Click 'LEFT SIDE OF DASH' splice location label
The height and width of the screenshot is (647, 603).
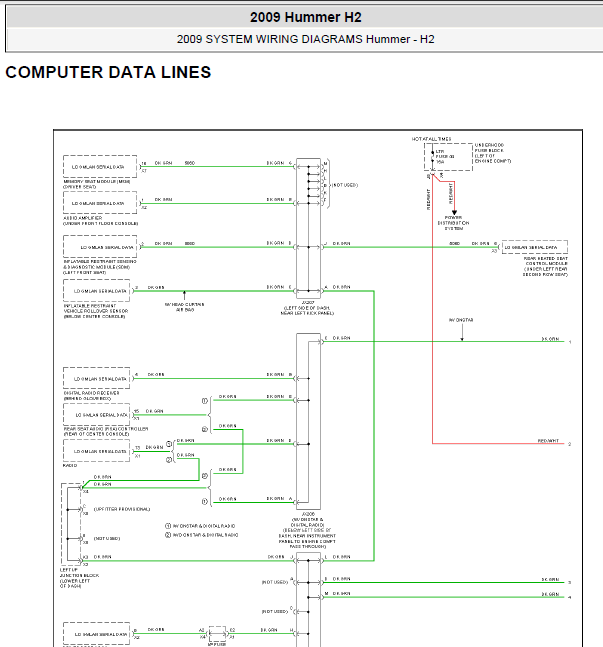(307, 308)
